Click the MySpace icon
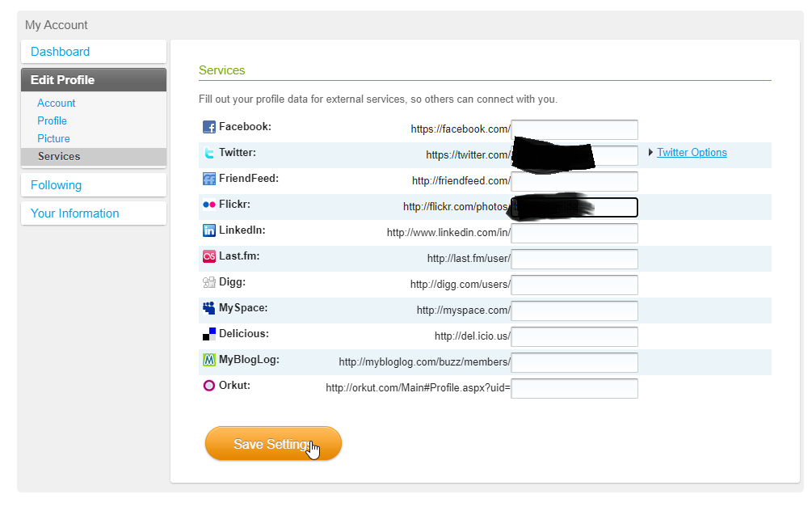The image size is (812, 507). coord(208,308)
